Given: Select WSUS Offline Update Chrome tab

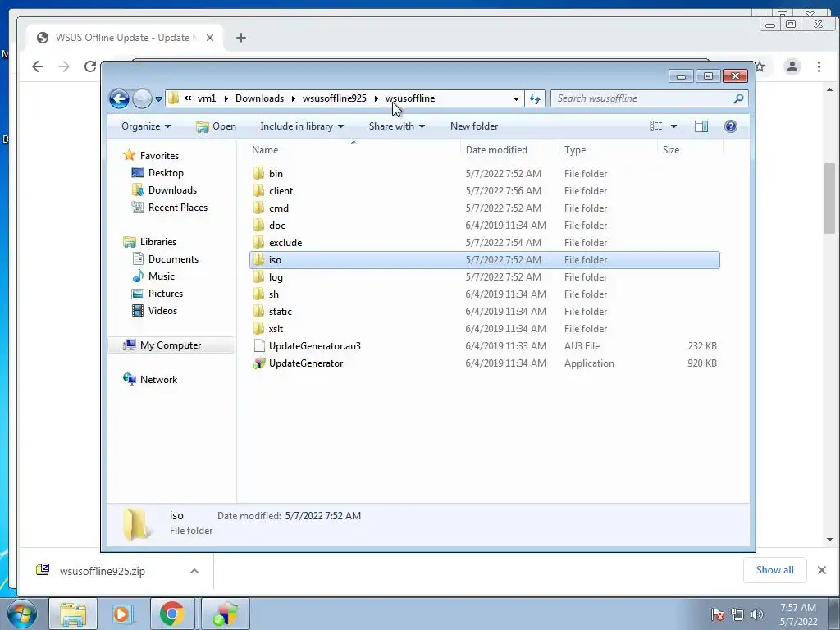Looking at the screenshot, I should point(126,38).
